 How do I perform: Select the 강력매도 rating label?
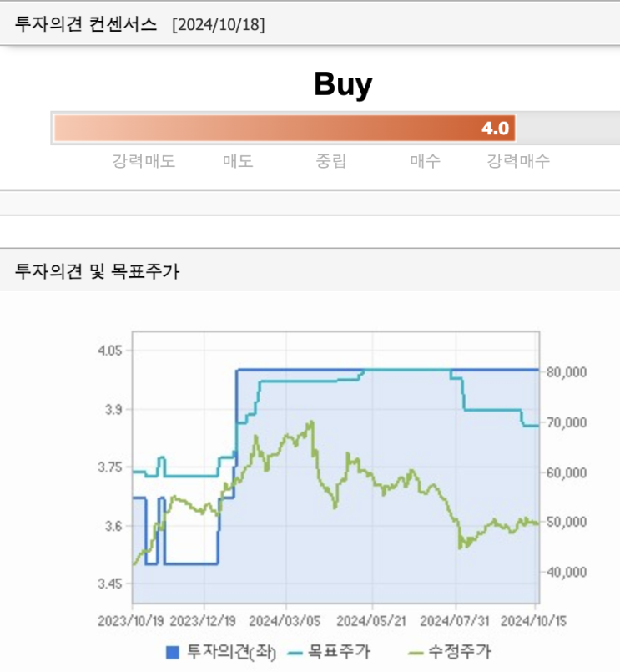(x=144, y=161)
